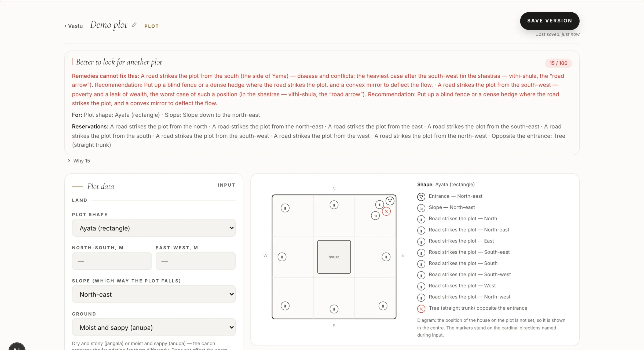644x350 pixels.
Task: Go back to Vastu
Action: [74, 26]
